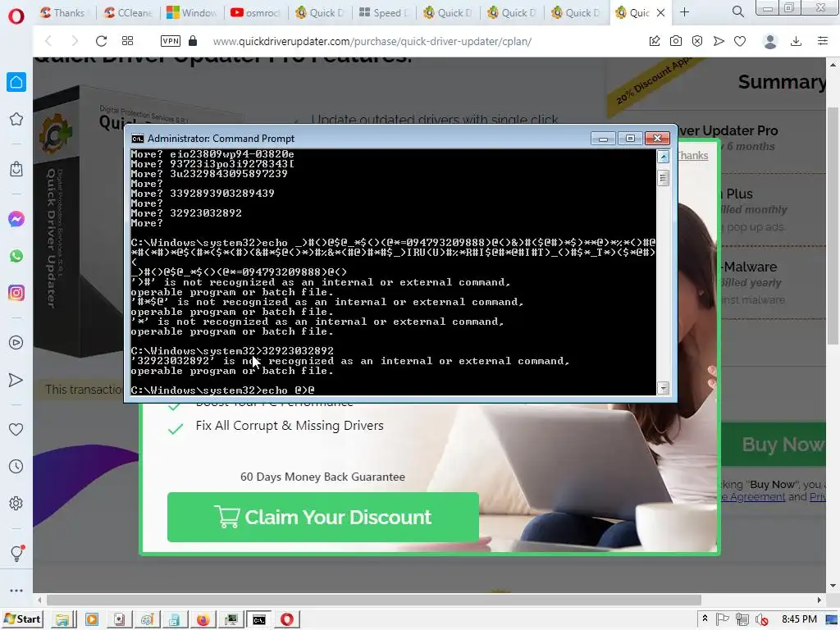
Task: Click the page horizontal scrollbar
Action: (x=373, y=600)
